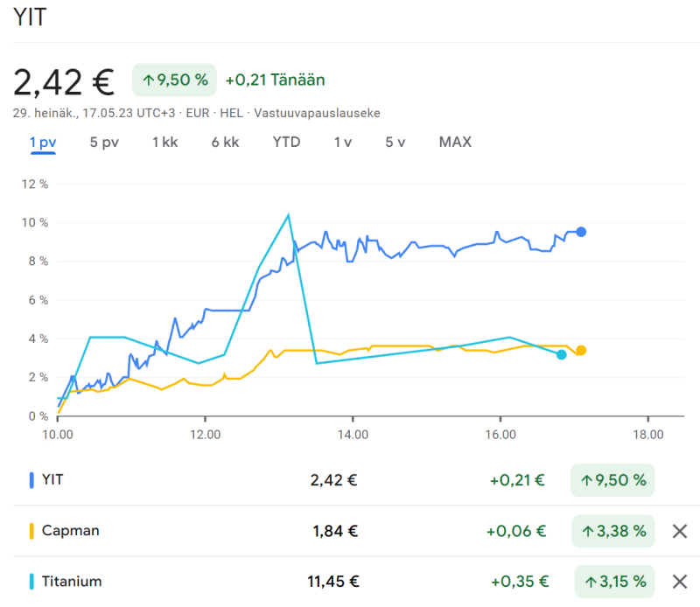700x607 pixels.
Task: Click the blue YIT end point marker
Action: pos(581,232)
